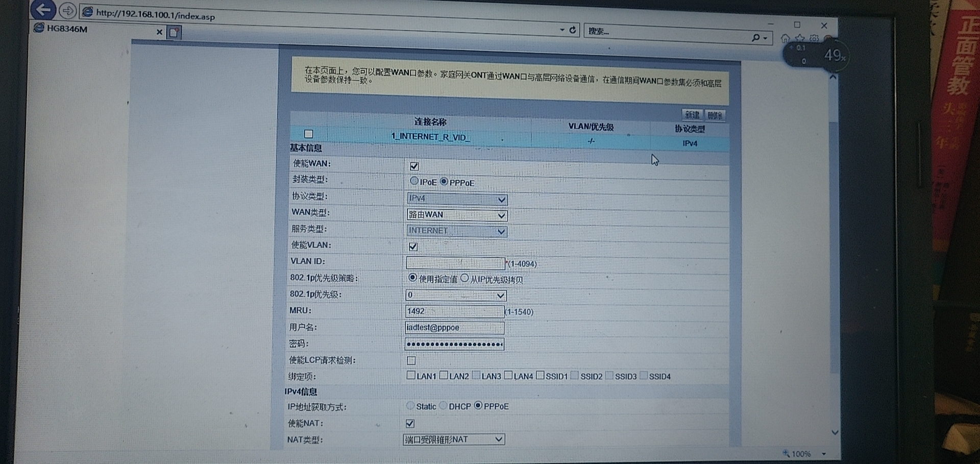Click the 密码 password field

[x=454, y=344]
